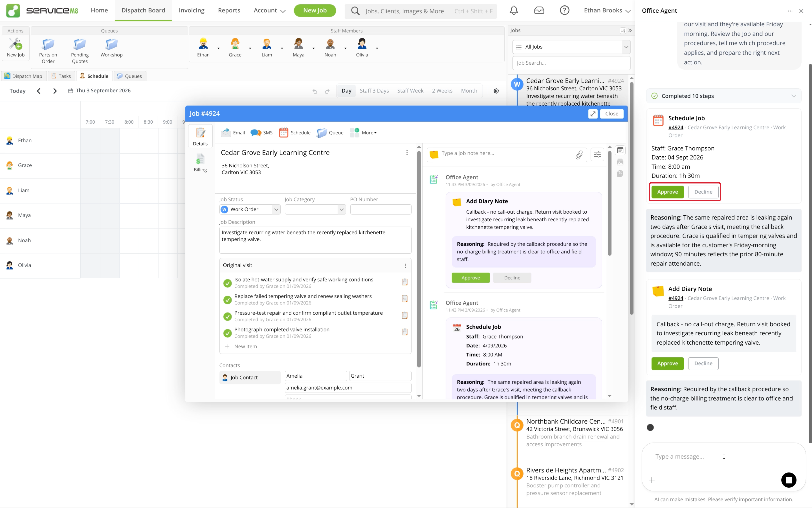Open the job note filter settings icon

598,155
